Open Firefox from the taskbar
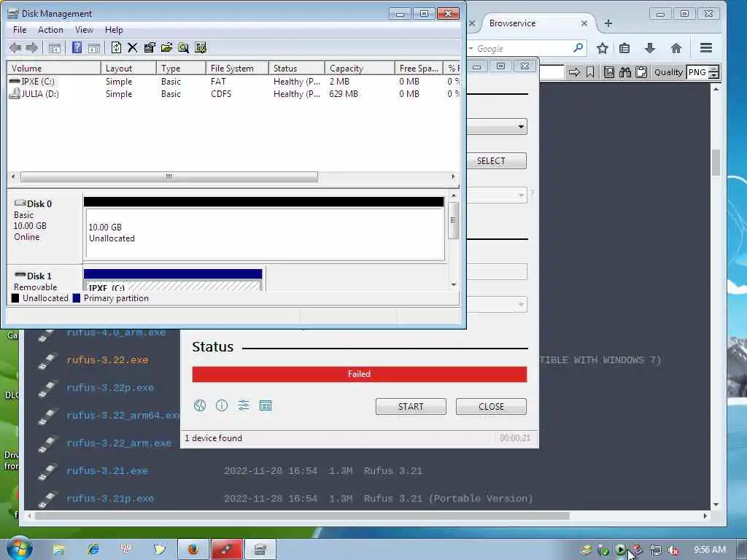The height and width of the screenshot is (560, 747). click(193, 550)
